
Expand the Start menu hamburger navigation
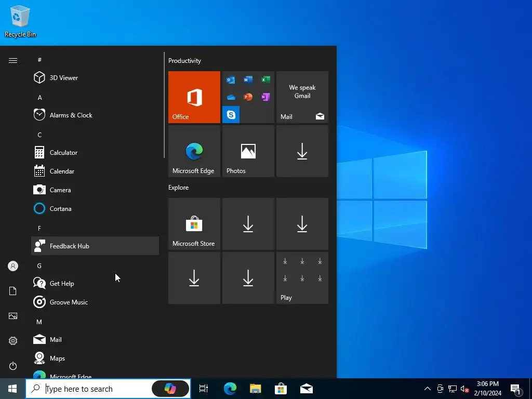tap(13, 60)
